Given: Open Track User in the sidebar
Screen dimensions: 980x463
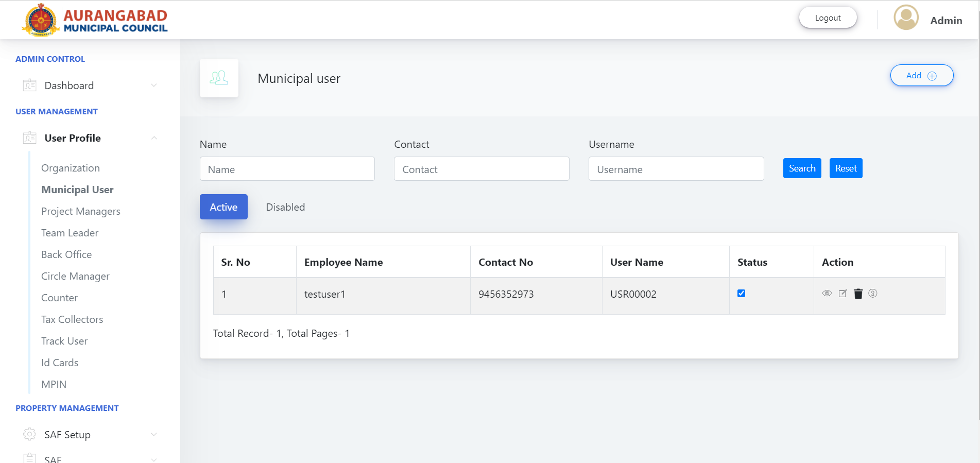Looking at the screenshot, I should (x=64, y=341).
